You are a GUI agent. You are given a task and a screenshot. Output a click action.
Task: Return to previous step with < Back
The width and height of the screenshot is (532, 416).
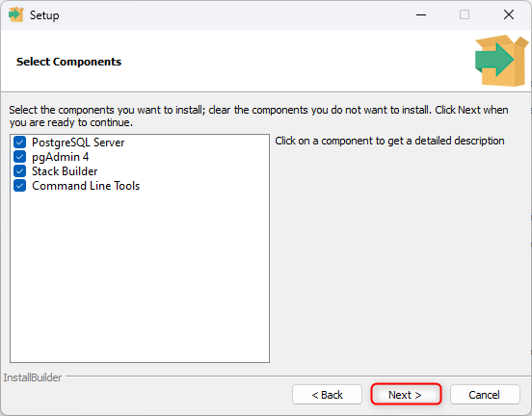(x=327, y=394)
